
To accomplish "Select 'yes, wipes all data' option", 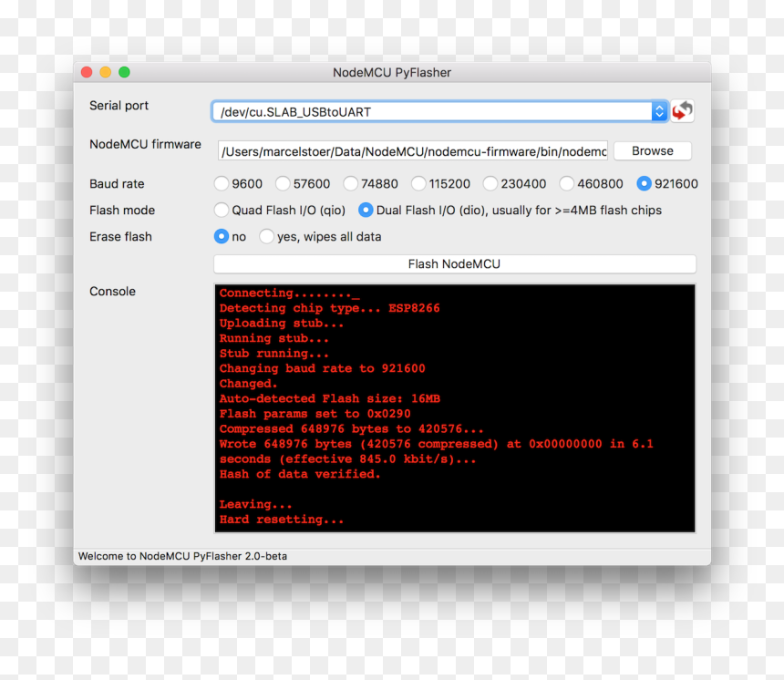I will 321,236.
